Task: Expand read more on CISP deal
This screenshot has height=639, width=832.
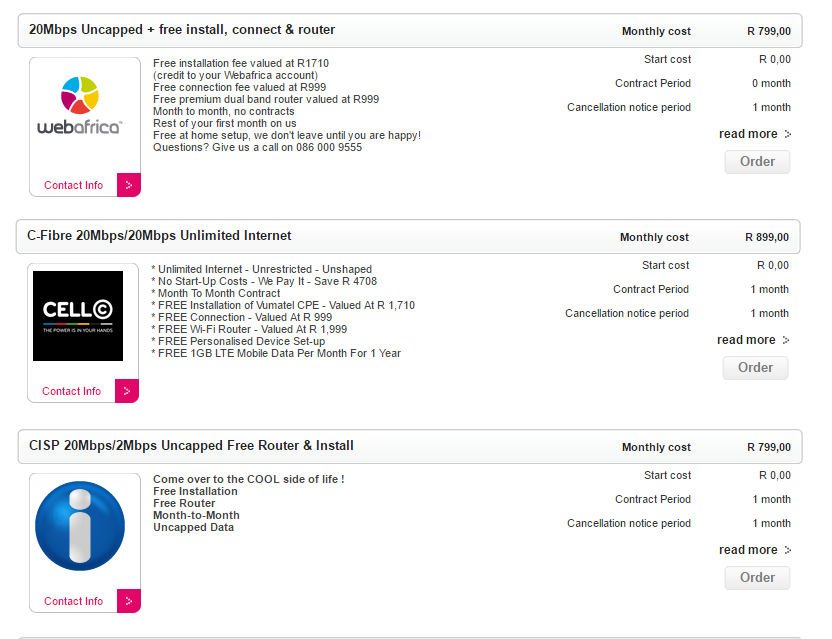Action: 748,550
